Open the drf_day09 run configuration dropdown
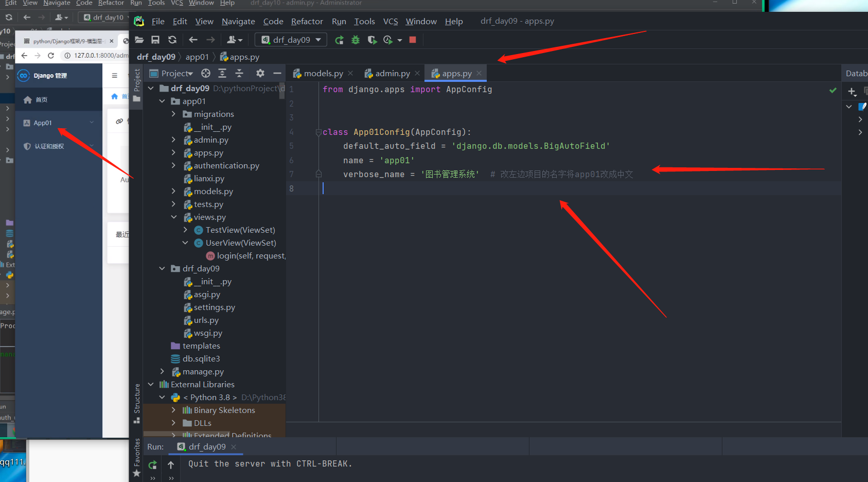 coord(291,40)
